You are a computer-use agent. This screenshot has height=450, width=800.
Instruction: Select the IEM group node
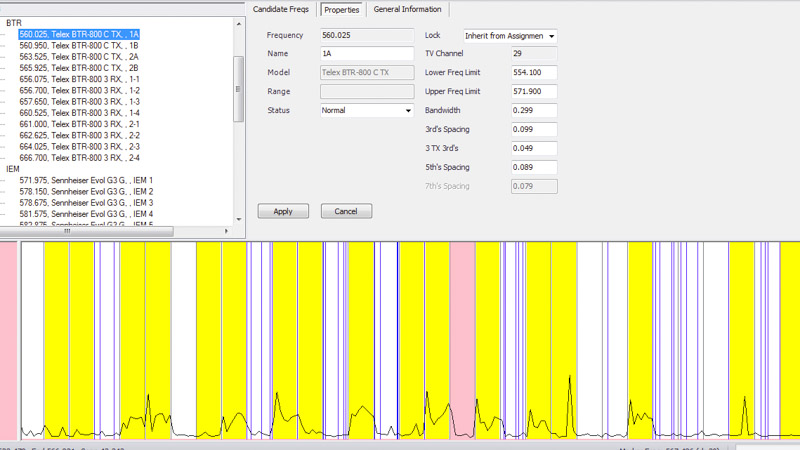(13, 169)
